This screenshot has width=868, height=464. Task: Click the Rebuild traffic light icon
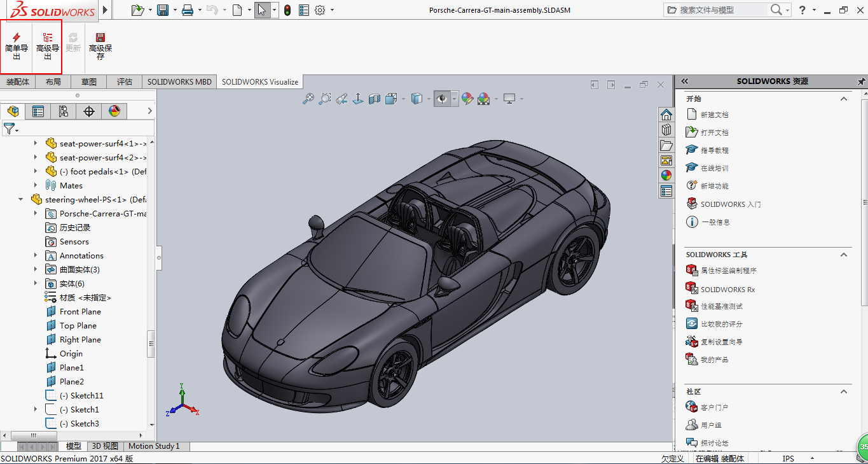(287, 10)
